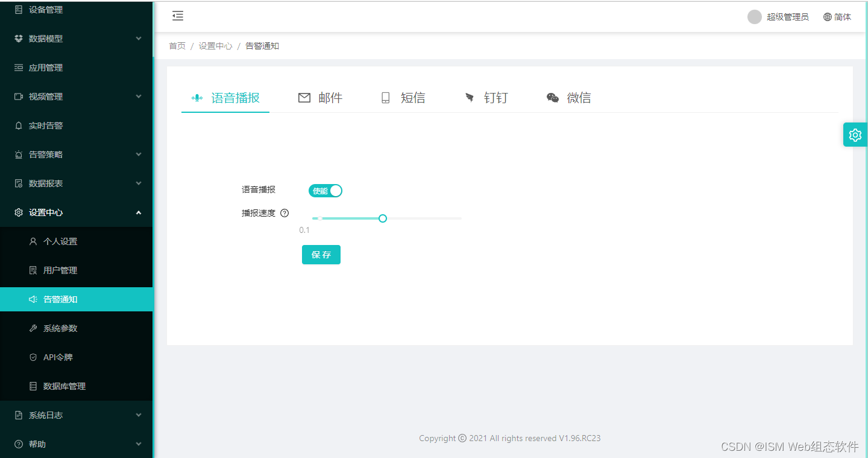The height and width of the screenshot is (458, 868).
Task: Disable the 语音播报 使能 switch
Action: pos(325,190)
